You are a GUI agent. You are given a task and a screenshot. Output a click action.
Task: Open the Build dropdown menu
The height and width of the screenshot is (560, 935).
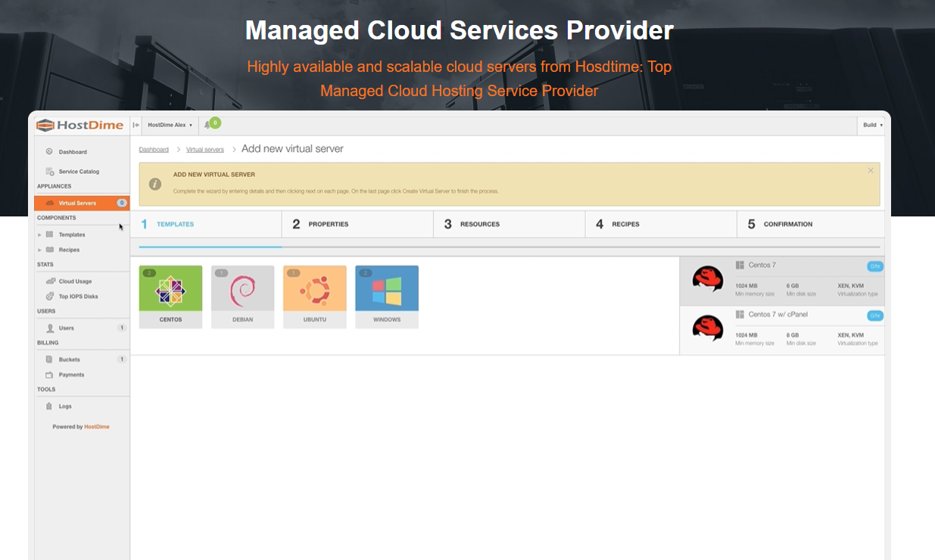click(x=872, y=125)
